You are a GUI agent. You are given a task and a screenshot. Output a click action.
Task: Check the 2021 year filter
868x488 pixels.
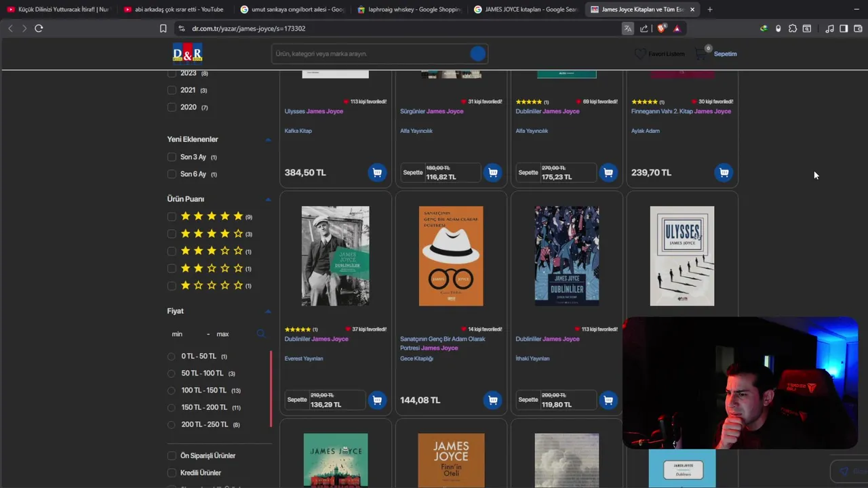tap(172, 90)
